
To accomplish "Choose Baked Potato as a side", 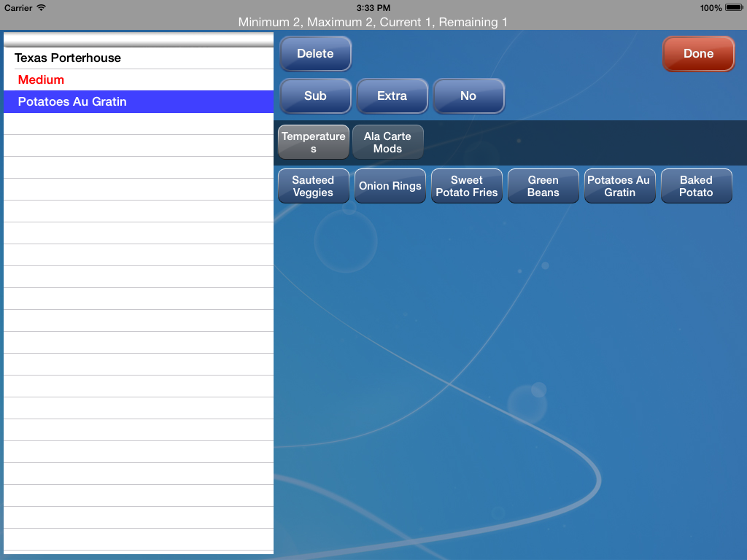I will (696, 186).
